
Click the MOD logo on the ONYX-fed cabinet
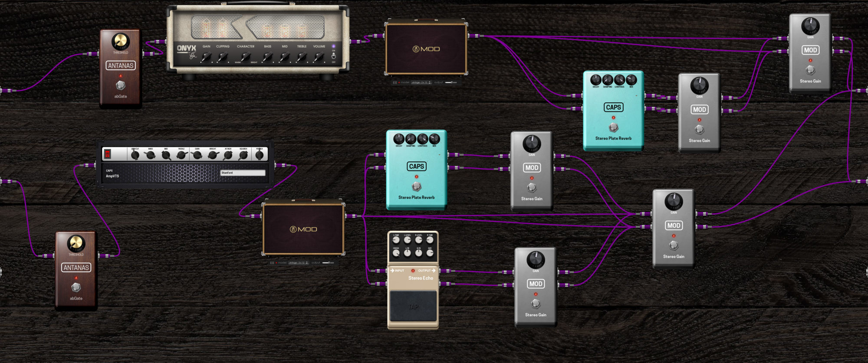click(x=426, y=49)
